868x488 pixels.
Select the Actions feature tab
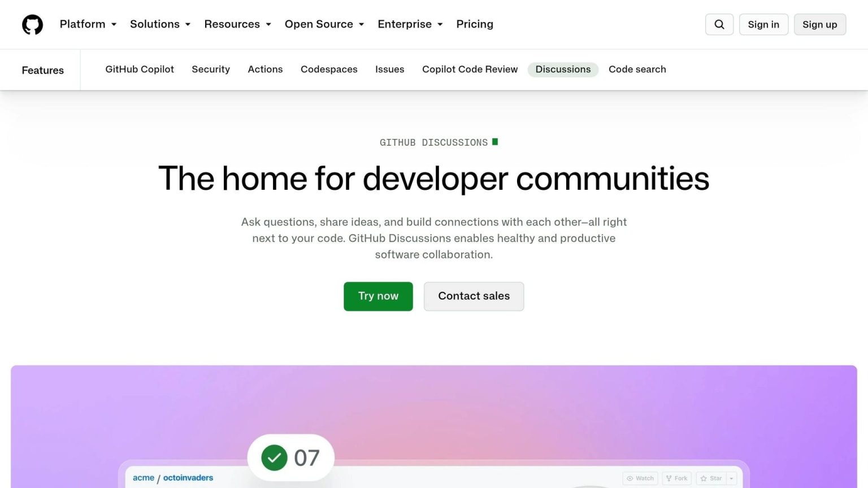point(265,69)
